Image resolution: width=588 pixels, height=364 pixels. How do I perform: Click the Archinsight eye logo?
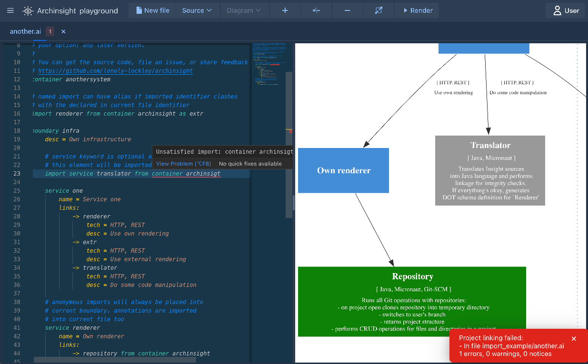28,10
